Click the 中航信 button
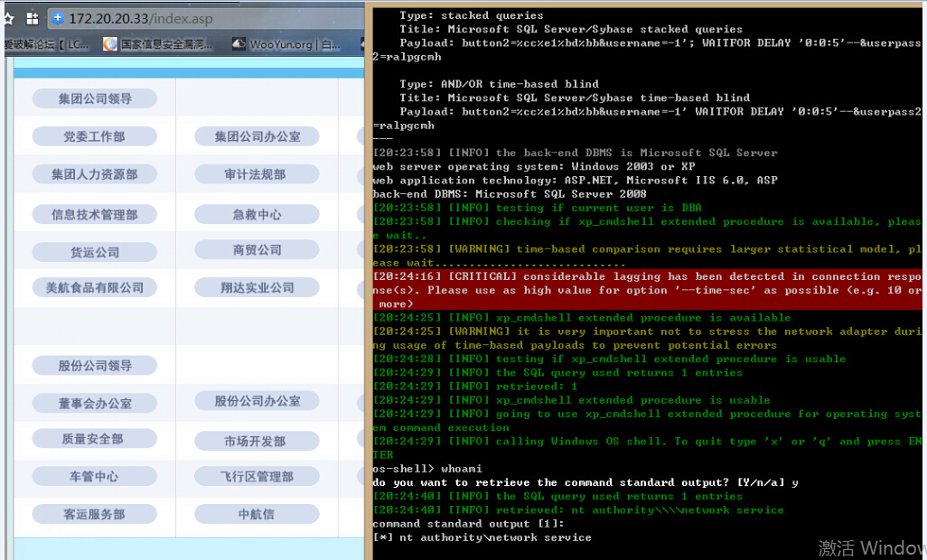927x560 pixels. 257,515
